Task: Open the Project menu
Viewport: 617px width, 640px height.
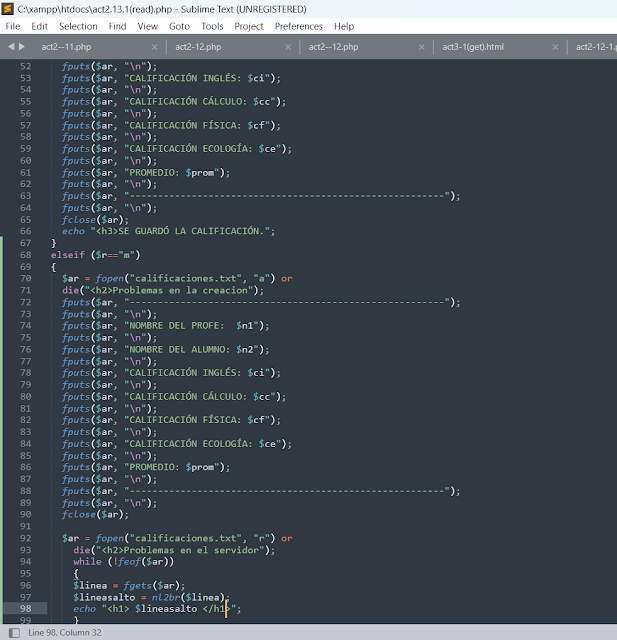Action: tap(249, 27)
